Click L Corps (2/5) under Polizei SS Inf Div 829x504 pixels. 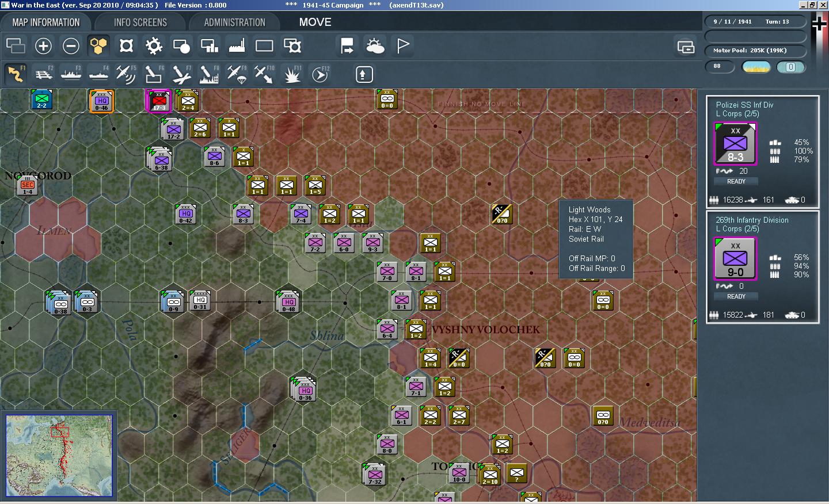click(737, 114)
